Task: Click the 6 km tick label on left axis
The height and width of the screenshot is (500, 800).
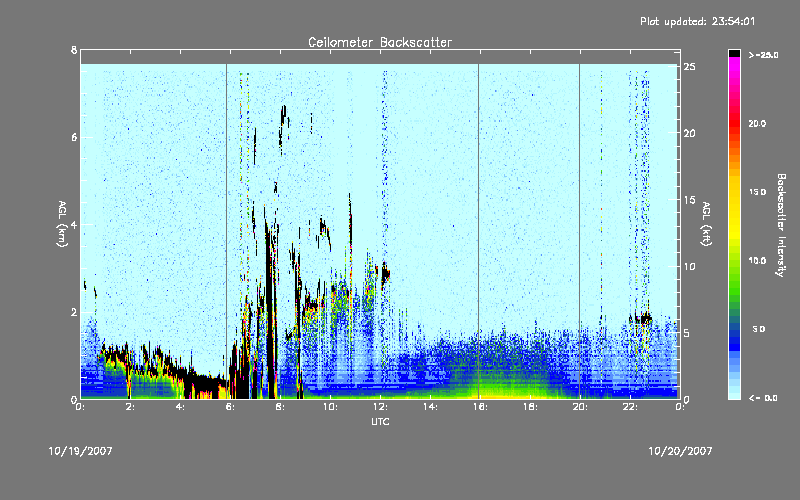Action: point(74,137)
